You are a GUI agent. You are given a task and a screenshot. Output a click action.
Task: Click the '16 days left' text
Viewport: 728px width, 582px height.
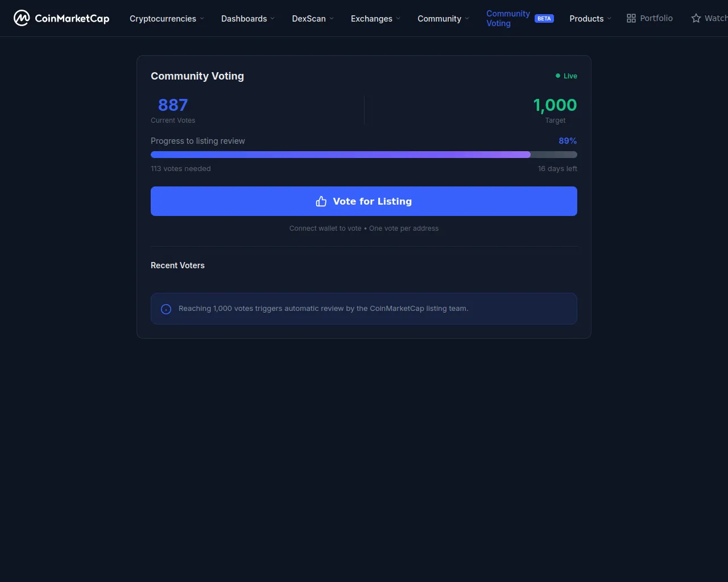pos(557,169)
